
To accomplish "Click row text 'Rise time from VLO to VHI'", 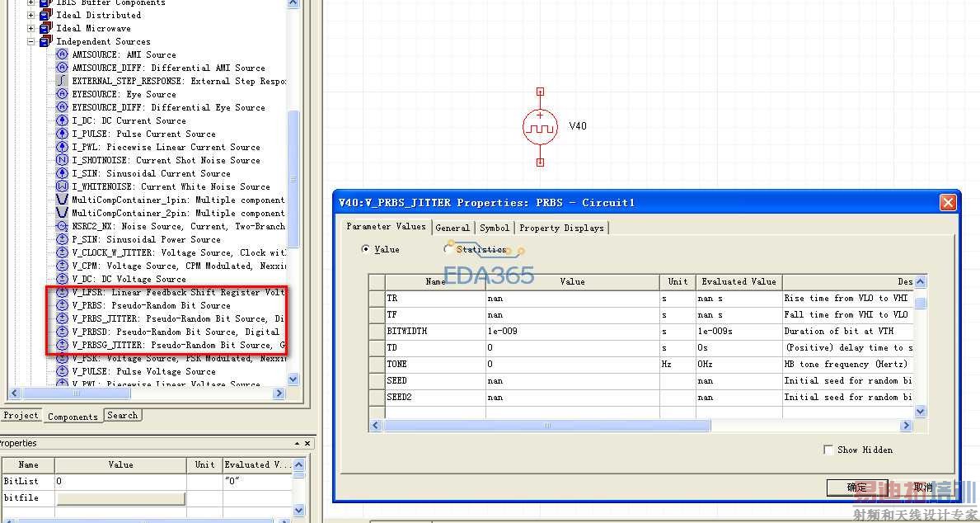I will click(x=846, y=299).
